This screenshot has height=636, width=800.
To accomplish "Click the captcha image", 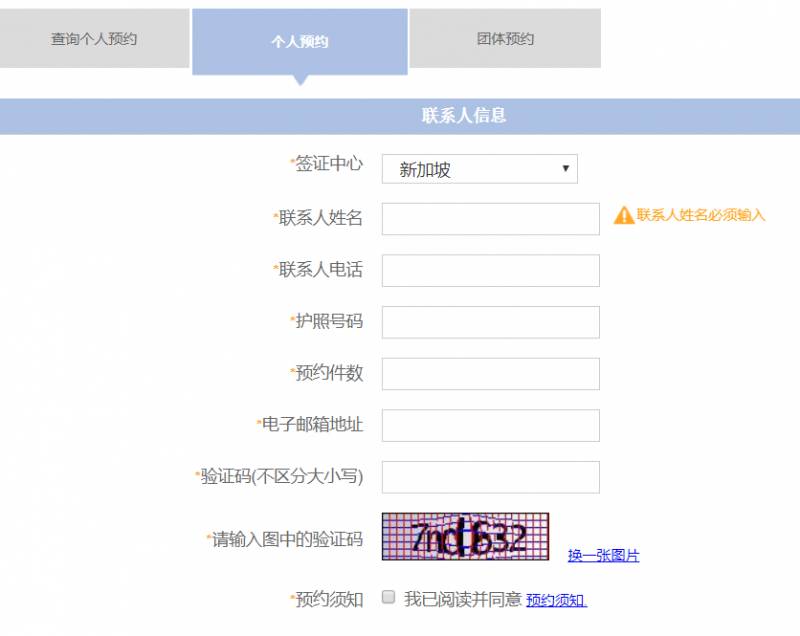I will [x=465, y=537].
